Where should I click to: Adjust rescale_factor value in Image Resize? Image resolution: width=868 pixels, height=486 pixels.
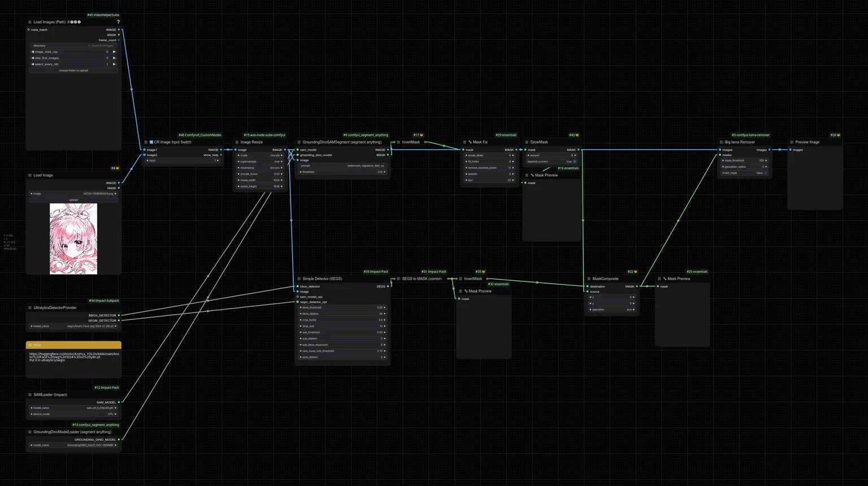pyautogui.click(x=259, y=174)
